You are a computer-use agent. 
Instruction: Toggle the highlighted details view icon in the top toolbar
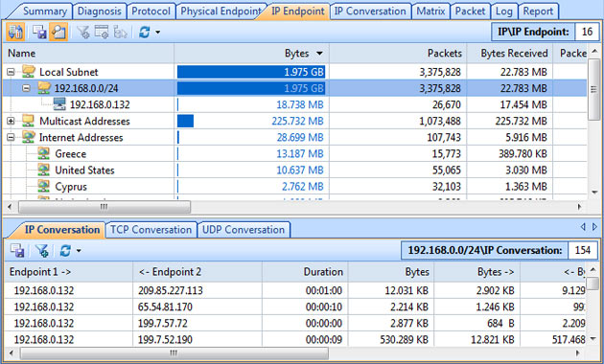coord(58,32)
